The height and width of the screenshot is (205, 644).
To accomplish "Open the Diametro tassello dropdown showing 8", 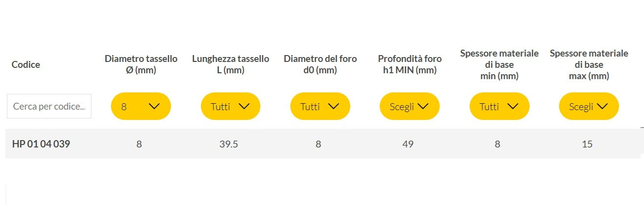I will [x=141, y=106].
